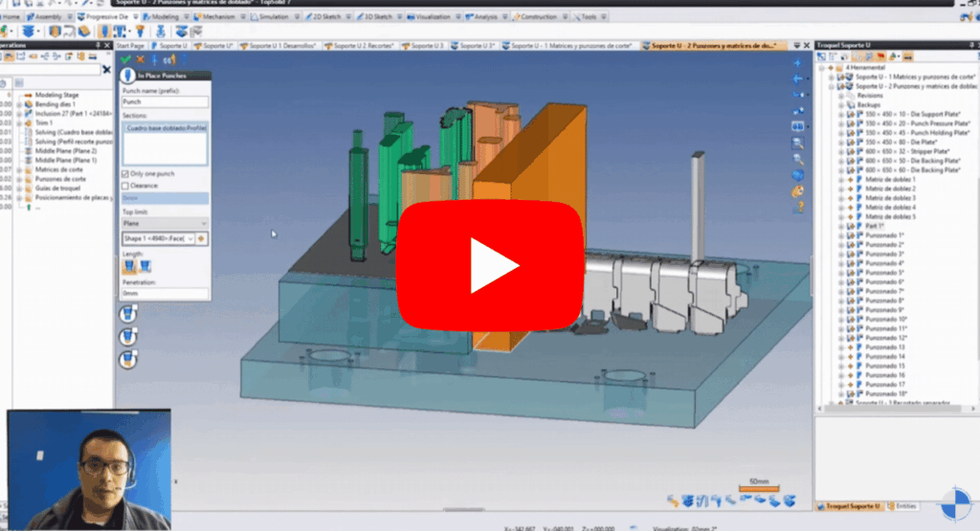Click the blue globe view icon
This screenshot has width=980, height=531.
(797, 175)
